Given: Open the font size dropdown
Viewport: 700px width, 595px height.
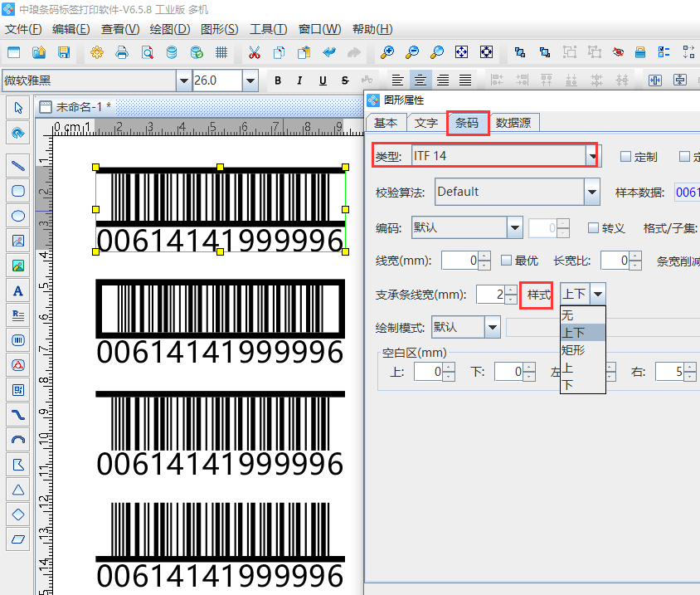Looking at the screenshot, I should [x=250, y=80].
